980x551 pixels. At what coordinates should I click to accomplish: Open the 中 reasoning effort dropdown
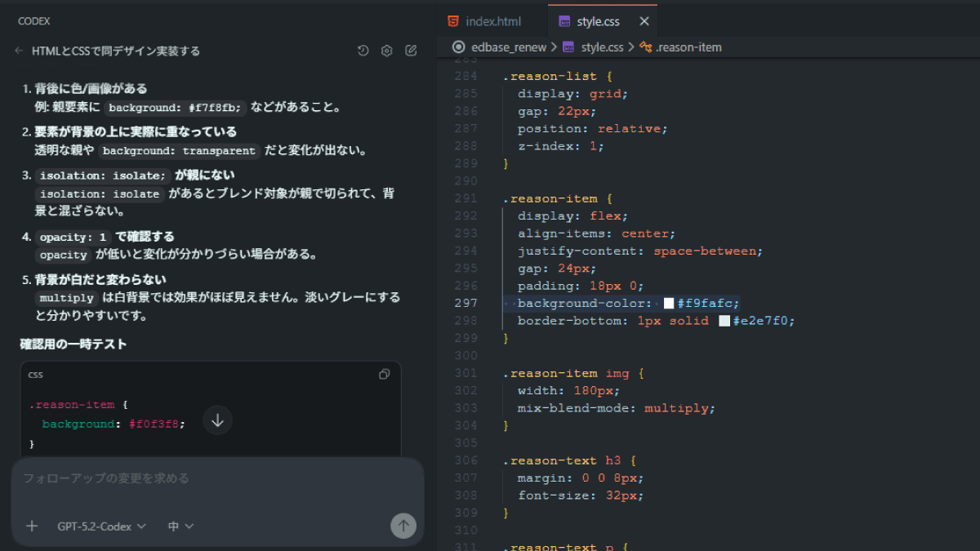[180, 527]
